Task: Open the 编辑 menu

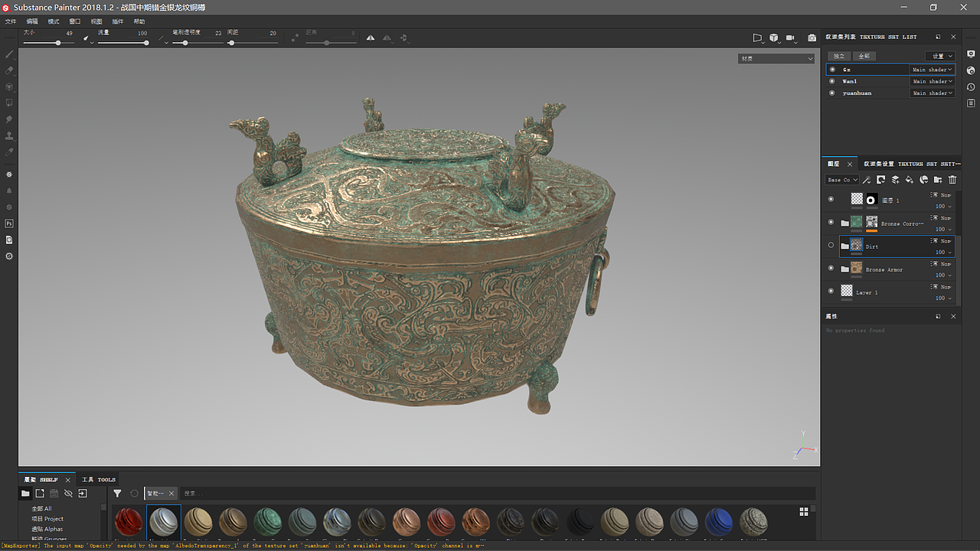Action: coord(32,21)
